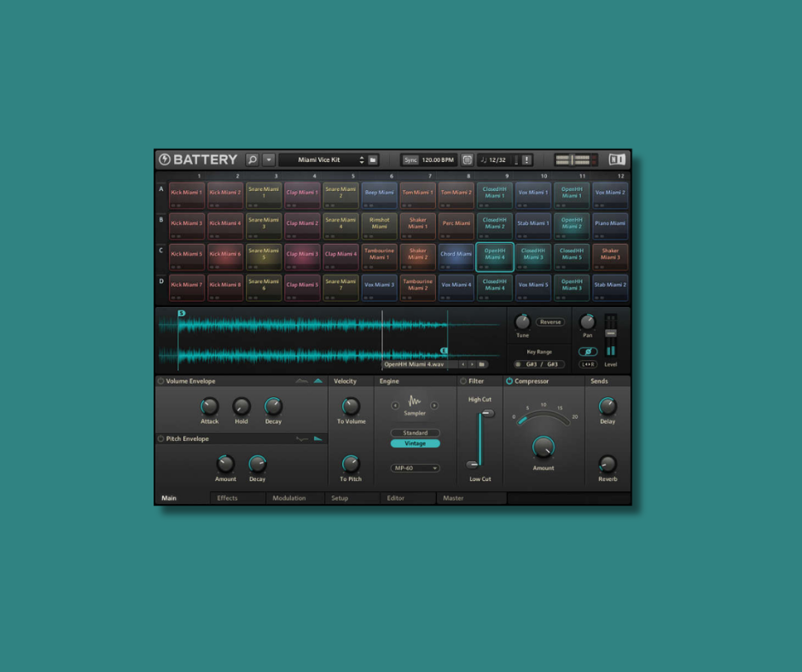Enable the Filter power button

(463, 381)
